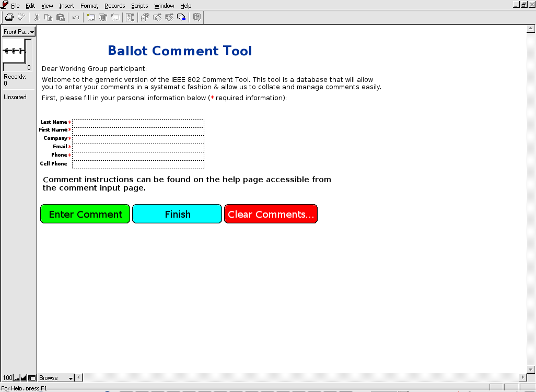Image resolution: width=536 pixels, height=392 pixels.
Task: Open the Edit menu
Action: (30, 6)
